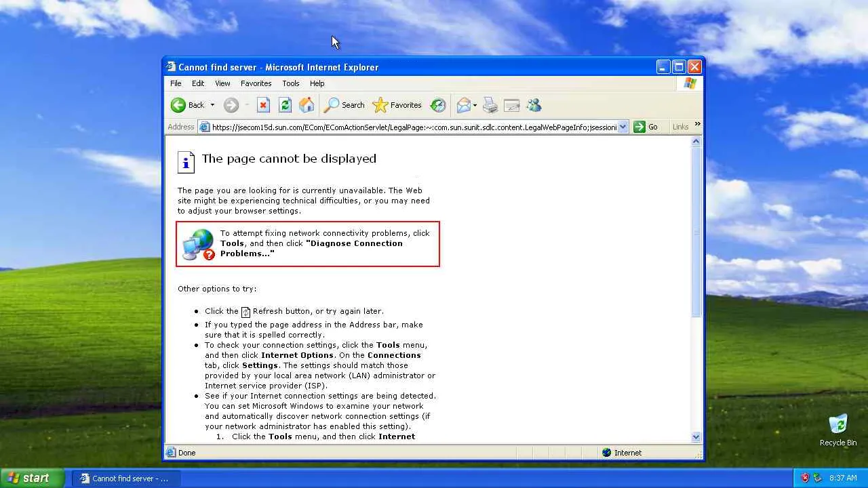Click the information icon beside the page heading

click(186, 162)
